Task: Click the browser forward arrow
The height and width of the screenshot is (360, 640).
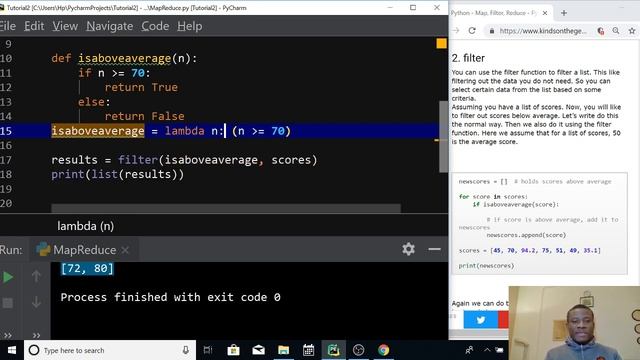Action: (456, 31)
